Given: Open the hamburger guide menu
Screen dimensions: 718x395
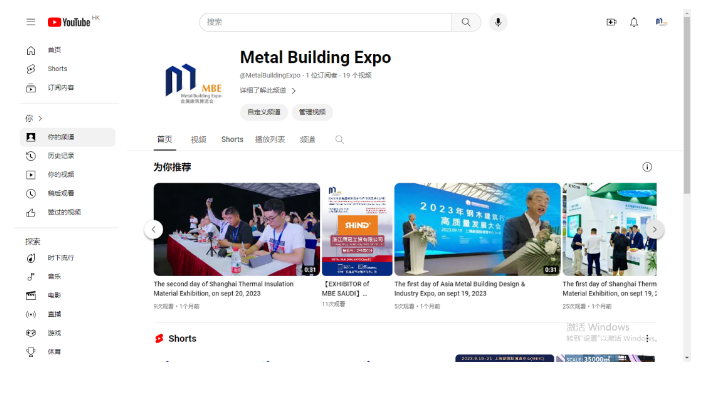Looking at the screenshot, I should pyautogui.click(x=31, y=22).
